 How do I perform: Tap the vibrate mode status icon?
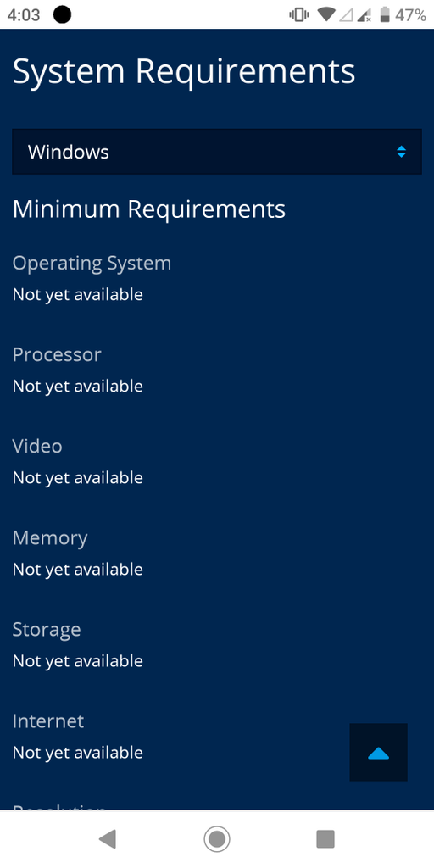299,15
